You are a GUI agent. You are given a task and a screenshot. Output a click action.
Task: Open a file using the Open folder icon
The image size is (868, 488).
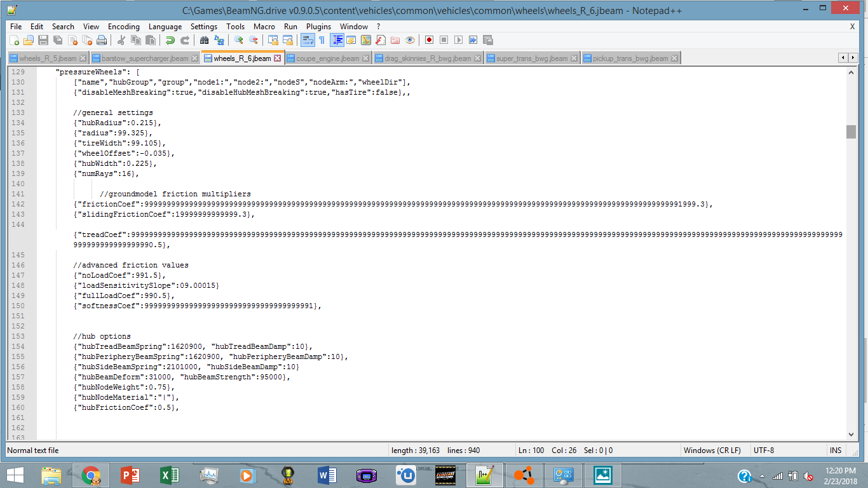[x=29, y=40]
